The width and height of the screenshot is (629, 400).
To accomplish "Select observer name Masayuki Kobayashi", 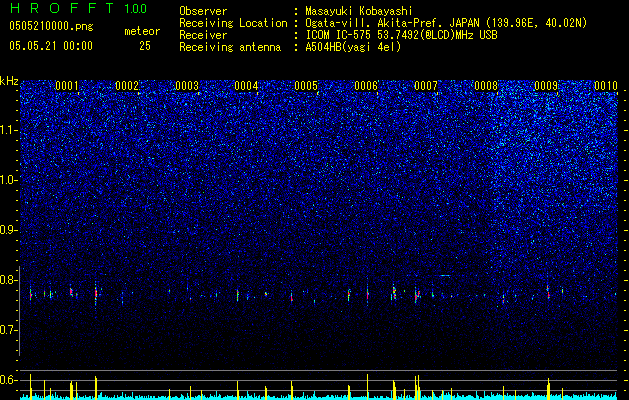I will (x=359, y=11).
